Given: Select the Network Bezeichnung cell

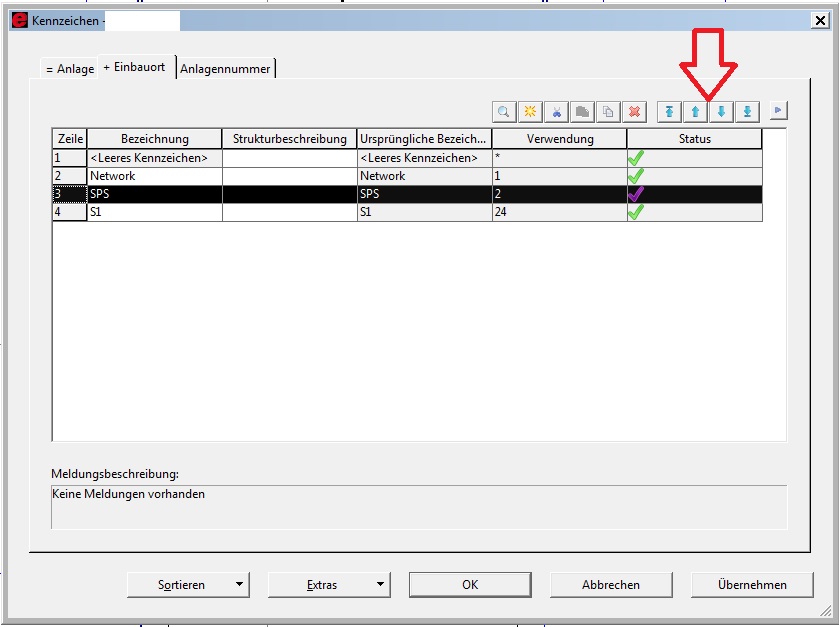Looking at the screenshot, I should [155, 176].
